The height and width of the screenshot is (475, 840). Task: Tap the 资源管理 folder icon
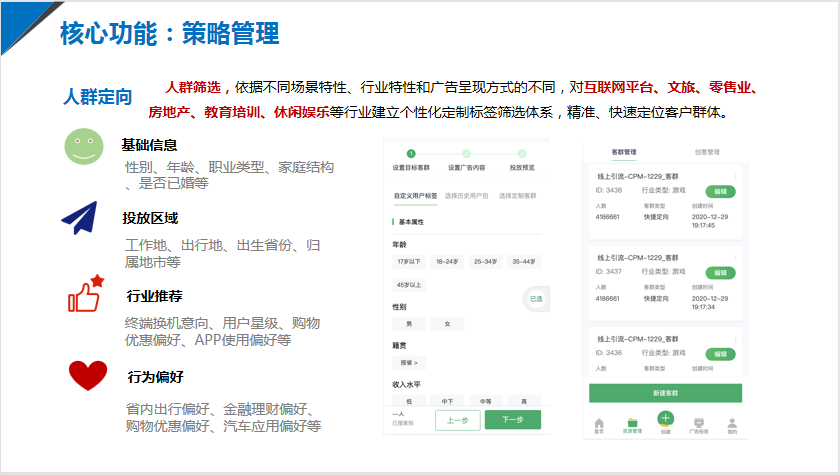[631, 424]
